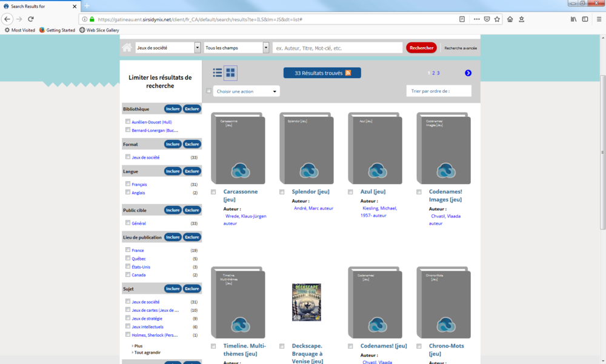Check the Anglais language filter
The height and width of the screenshot is (364, 606).
pos(127,192)
